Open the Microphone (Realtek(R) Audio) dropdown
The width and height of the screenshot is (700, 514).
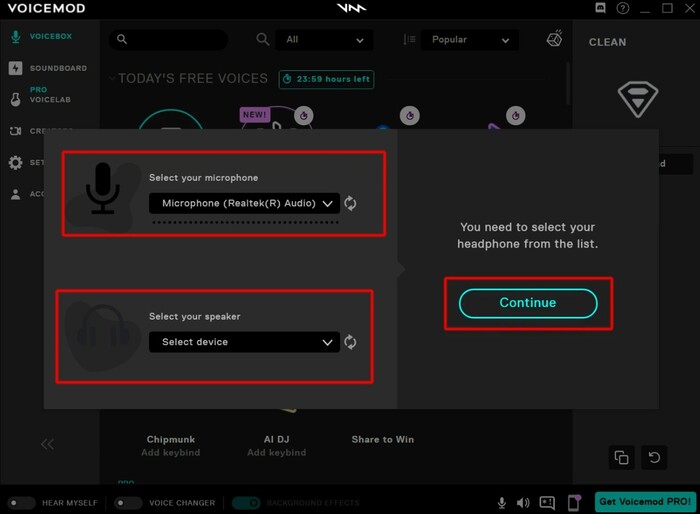tap(244, 204)
